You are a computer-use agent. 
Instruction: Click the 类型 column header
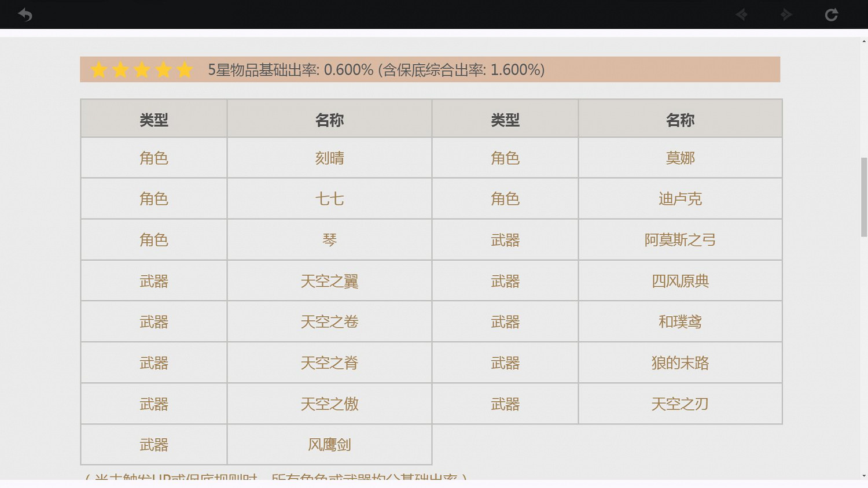pyautogui.click(x=154, y=120)
